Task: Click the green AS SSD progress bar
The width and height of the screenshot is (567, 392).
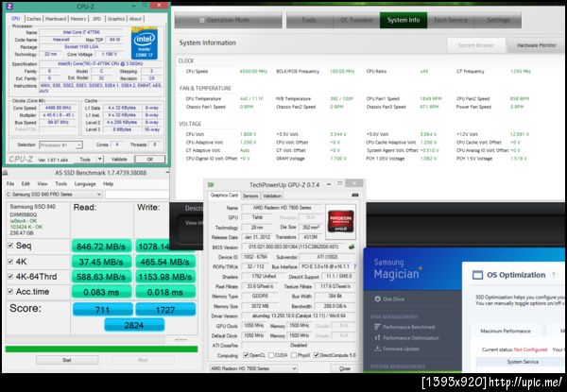Action: click(101, 349)
